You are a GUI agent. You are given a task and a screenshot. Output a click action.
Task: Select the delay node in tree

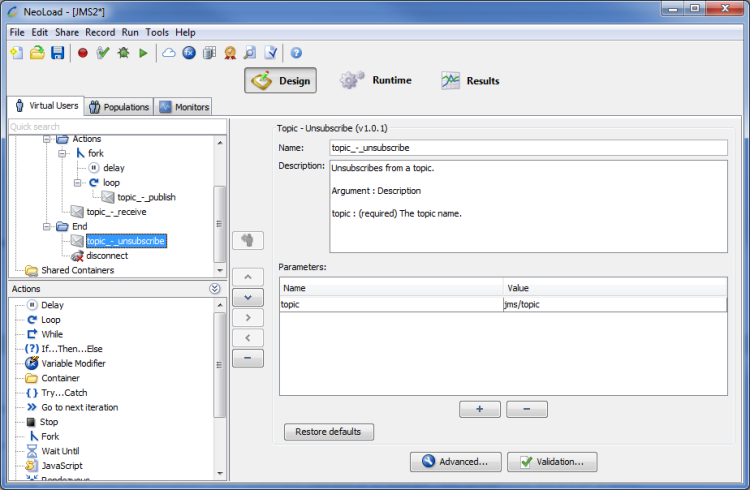pos(114,168)
